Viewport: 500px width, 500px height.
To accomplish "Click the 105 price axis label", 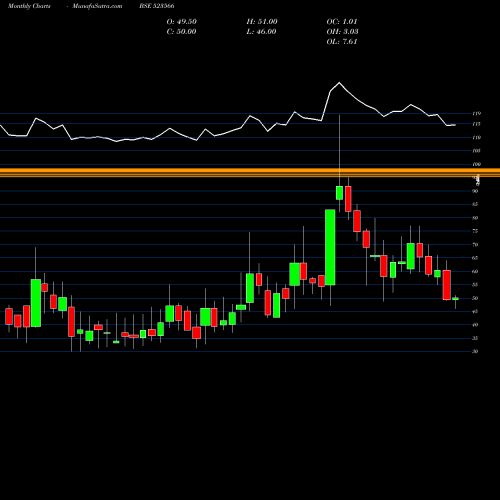I will tap(477, 151).
